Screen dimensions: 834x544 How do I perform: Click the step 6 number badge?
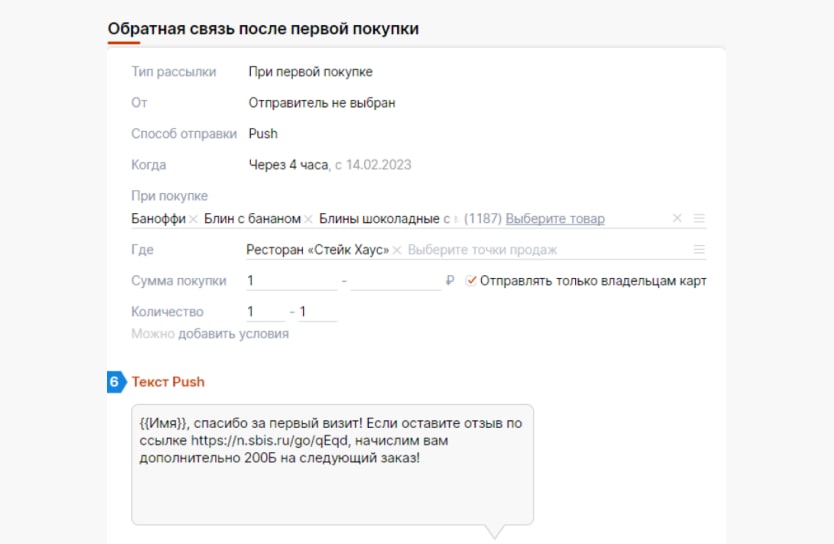pyautogui.click(x=115, y=382)
